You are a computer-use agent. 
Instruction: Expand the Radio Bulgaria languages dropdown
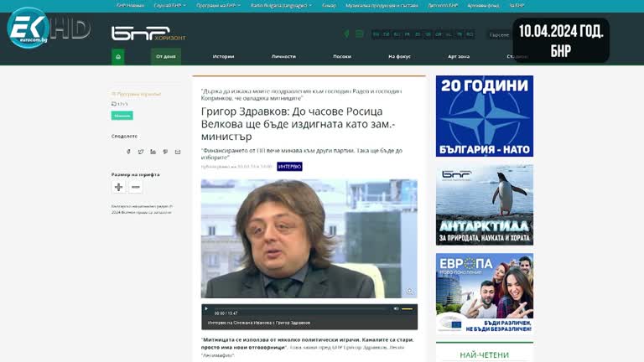[281, 5]
